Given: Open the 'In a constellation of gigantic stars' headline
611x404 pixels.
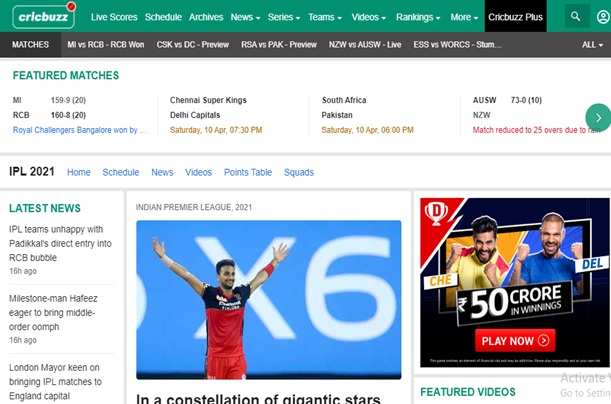Looking at the screenshot, I should click(258, 399).
